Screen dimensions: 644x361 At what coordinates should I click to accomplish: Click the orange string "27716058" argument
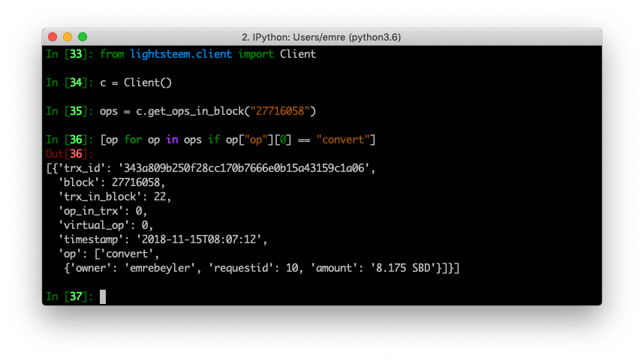point(280,111)
